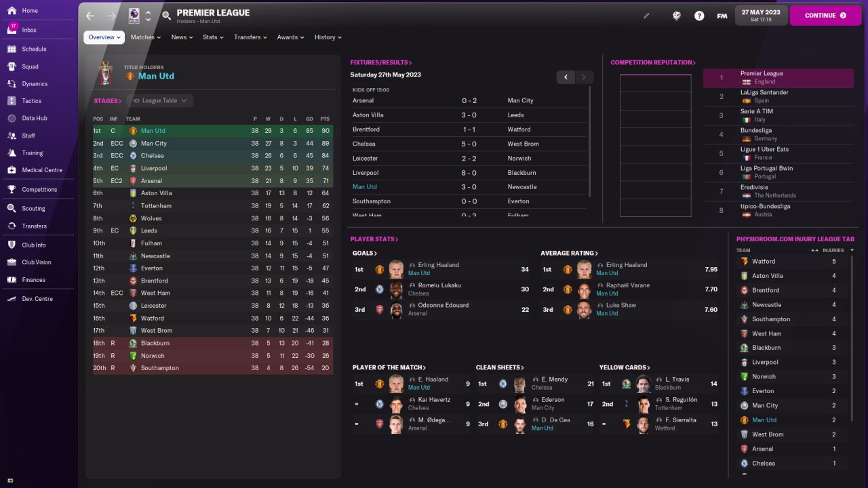
Task: Open the Matches tab
Action: [x=146, y=37]
